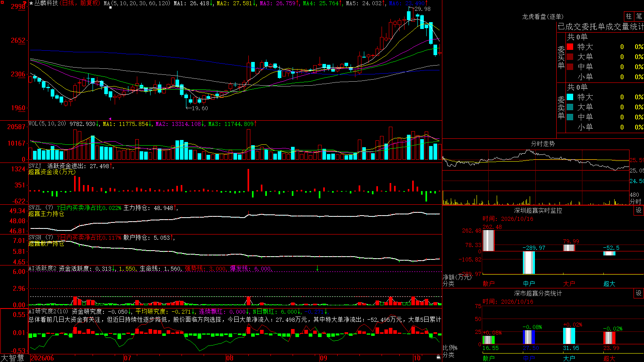644x362 pixels.
Task: Click dark red 中单 buy-order swatch
Action: pos(570,67)
